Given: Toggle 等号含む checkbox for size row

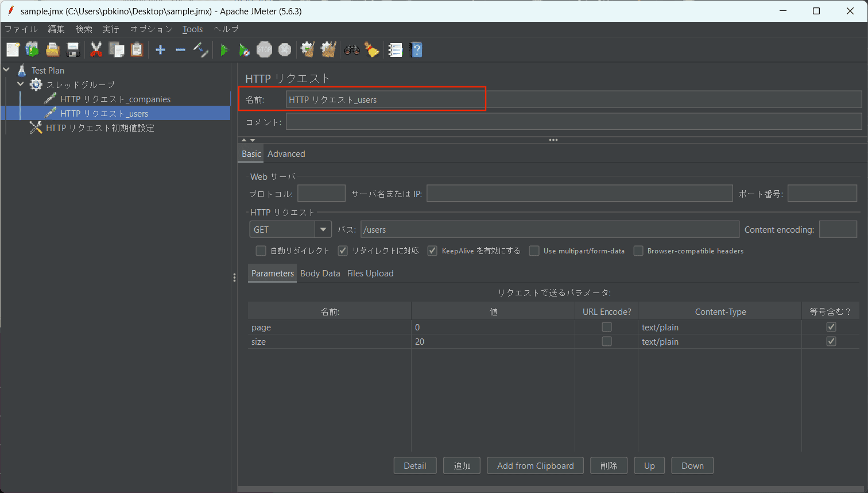Looking at the screenshot, I should point(831,341).
